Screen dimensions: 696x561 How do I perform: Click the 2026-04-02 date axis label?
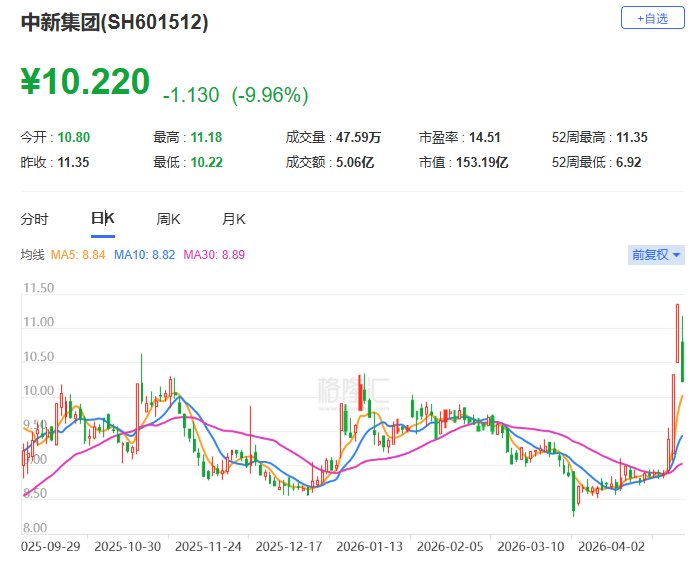pyautogui.click(x=612, y=546)
